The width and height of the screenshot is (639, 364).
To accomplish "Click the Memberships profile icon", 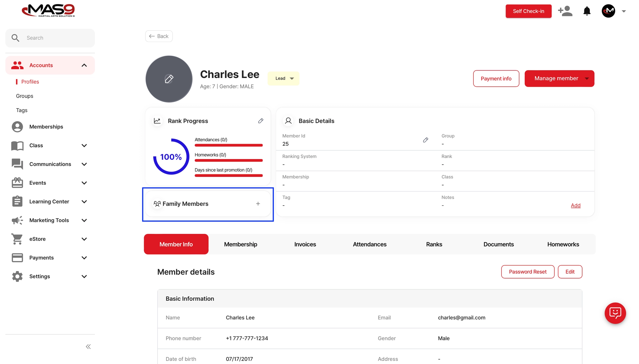I will pos(17,127).
